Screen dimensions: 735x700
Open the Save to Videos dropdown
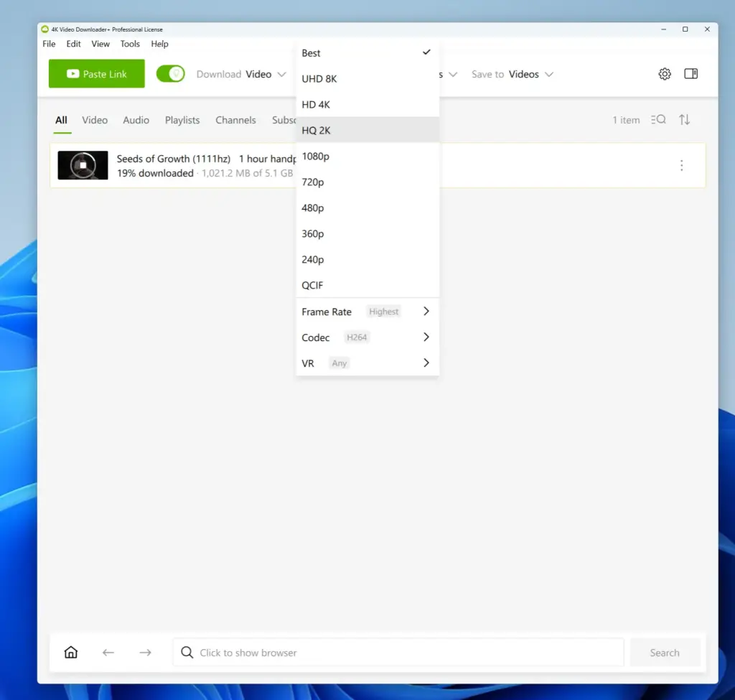click(x=512, y=74)
